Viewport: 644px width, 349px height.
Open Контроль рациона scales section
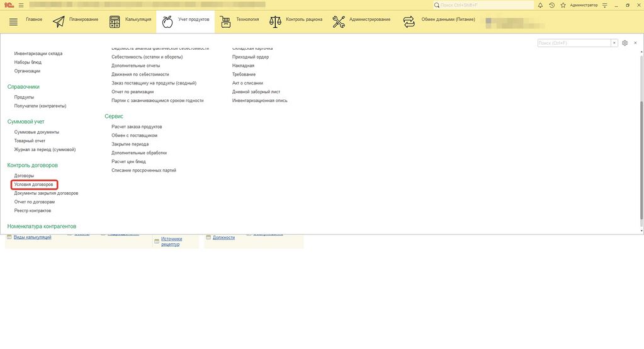click(x=275, y=21)
